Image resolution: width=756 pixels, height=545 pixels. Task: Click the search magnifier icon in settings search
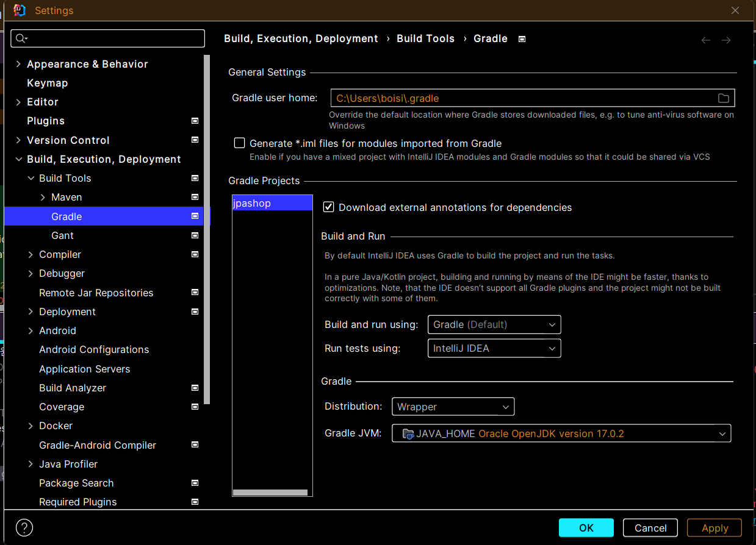[x=21, y=38]
